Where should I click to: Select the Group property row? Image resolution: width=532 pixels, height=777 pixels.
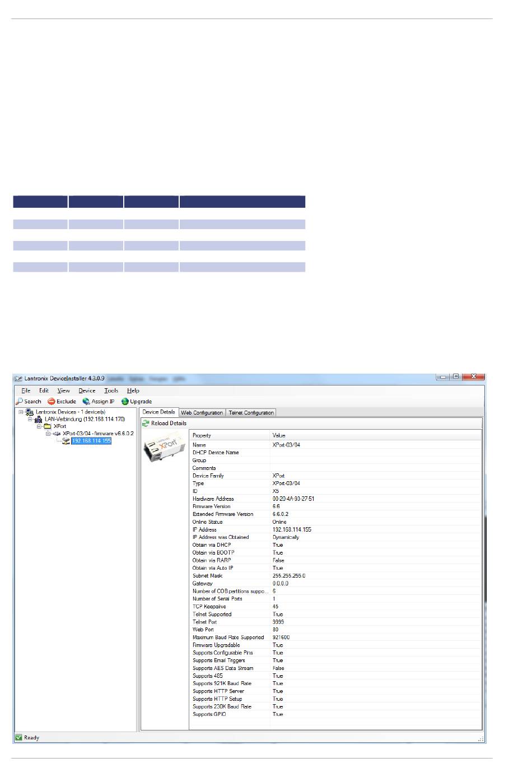[335, 460]
